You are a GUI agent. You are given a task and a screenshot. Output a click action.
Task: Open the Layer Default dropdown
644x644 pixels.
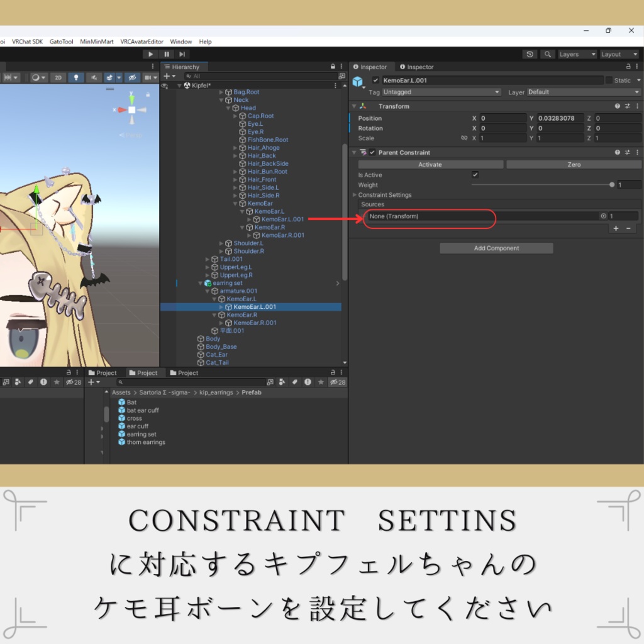[583, 92]
